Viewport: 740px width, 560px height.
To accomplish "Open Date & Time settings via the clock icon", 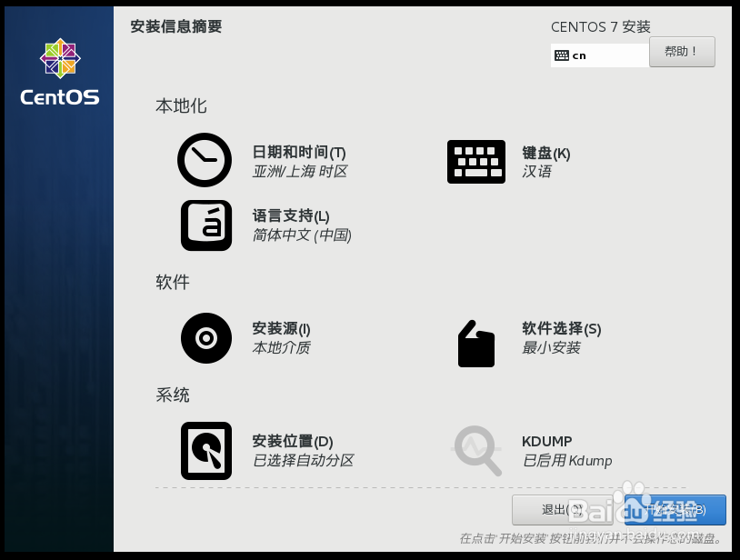I will (x=205, y=160).
